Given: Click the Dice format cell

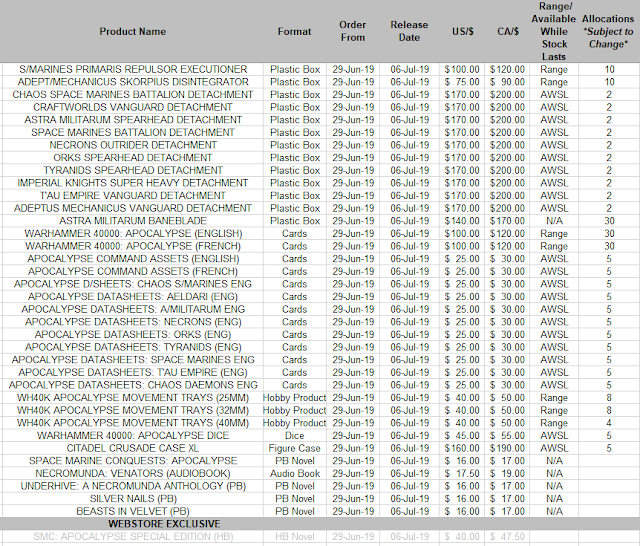Looking at the screenshot, I should (x=294, y=436).
